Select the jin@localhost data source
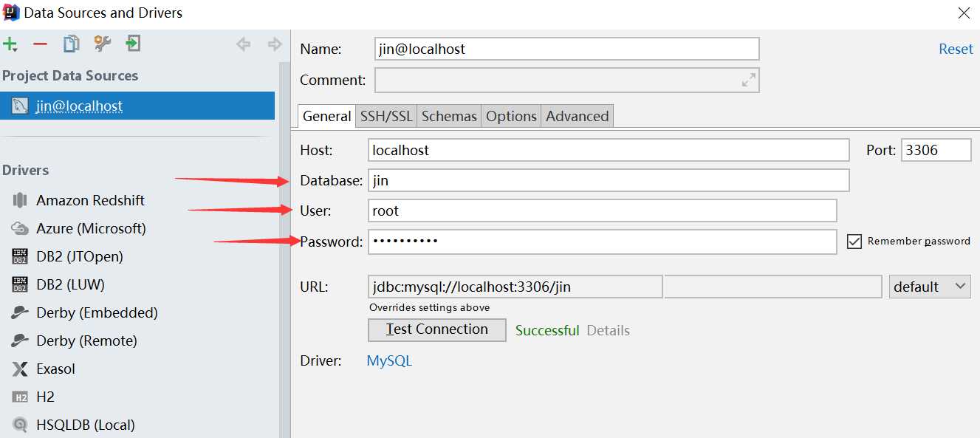 point(79,106)
